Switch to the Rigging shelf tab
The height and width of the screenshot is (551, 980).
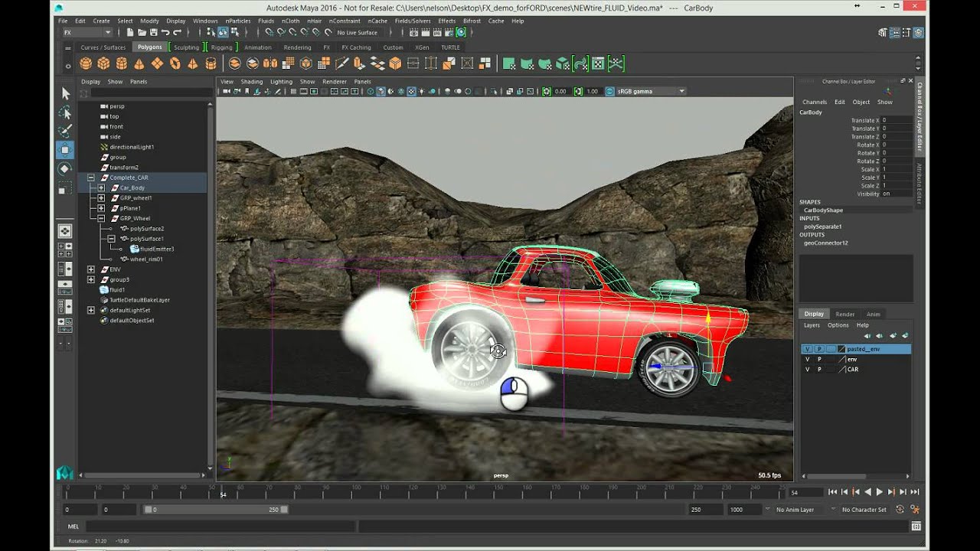[221, 47]
